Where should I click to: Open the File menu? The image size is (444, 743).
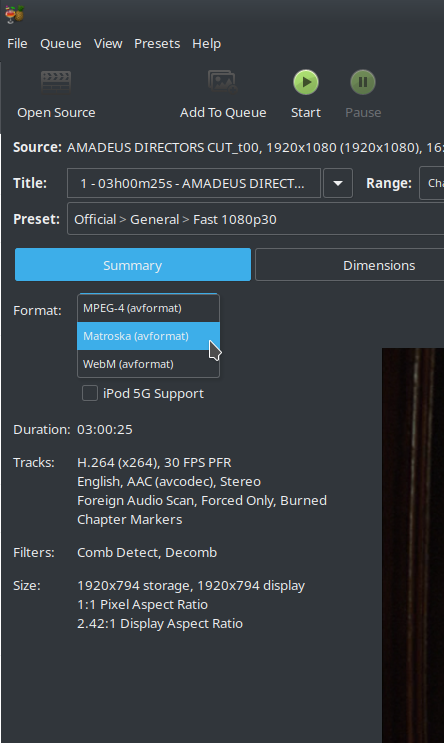[x=18, y=44]
